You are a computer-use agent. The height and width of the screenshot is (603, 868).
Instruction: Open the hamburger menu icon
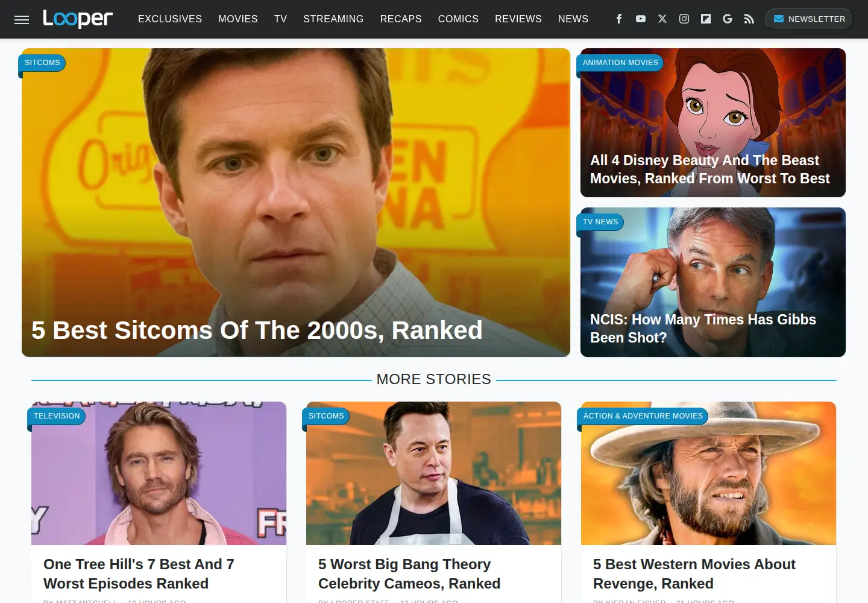(22, 20)
